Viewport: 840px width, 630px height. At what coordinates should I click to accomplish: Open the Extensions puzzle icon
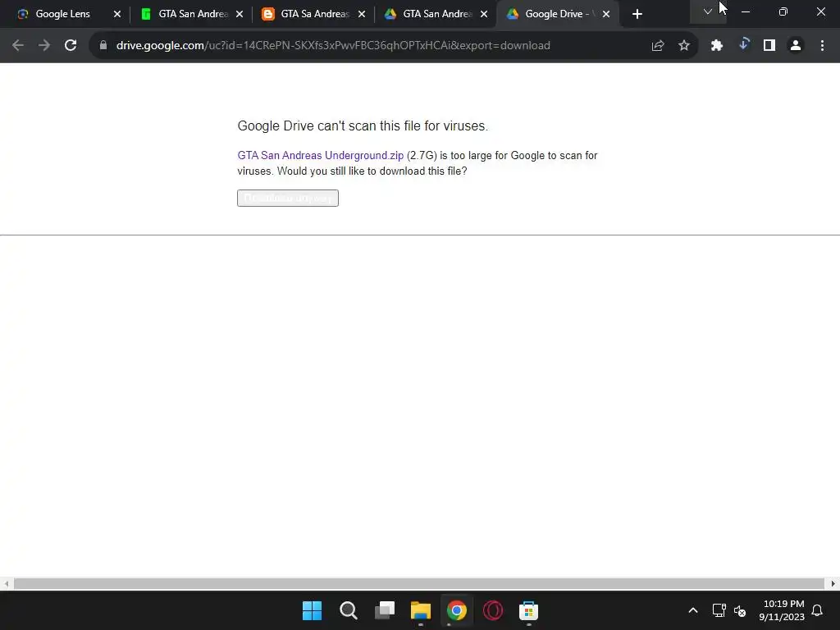[x=717, y=46]
